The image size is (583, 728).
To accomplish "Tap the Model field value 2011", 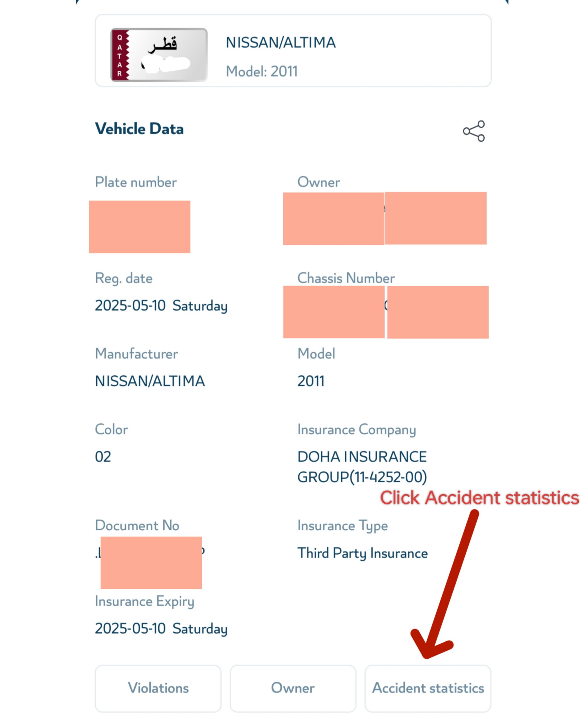I will 311,381.
